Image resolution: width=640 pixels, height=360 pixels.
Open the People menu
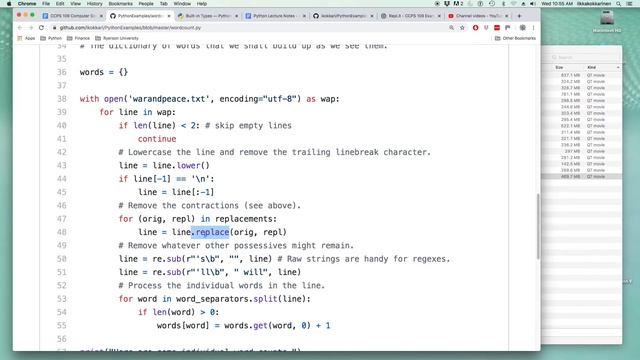click(x=146, y=4)
